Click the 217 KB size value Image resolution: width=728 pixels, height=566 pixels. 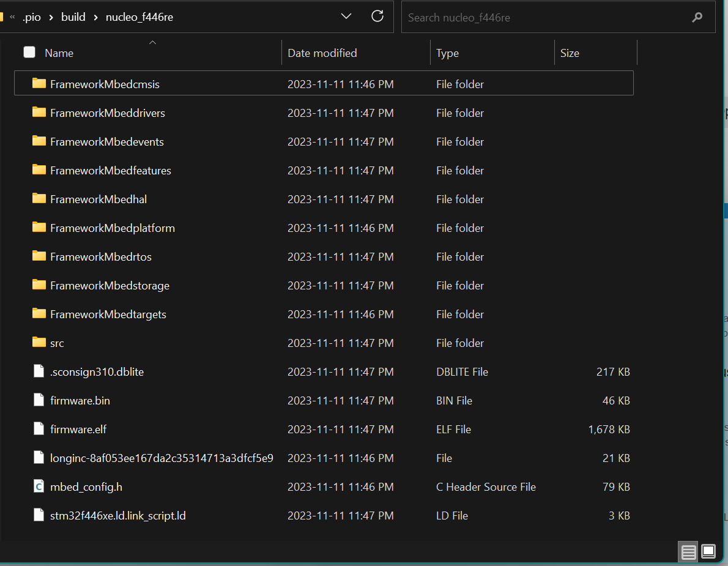coord(614,372)
